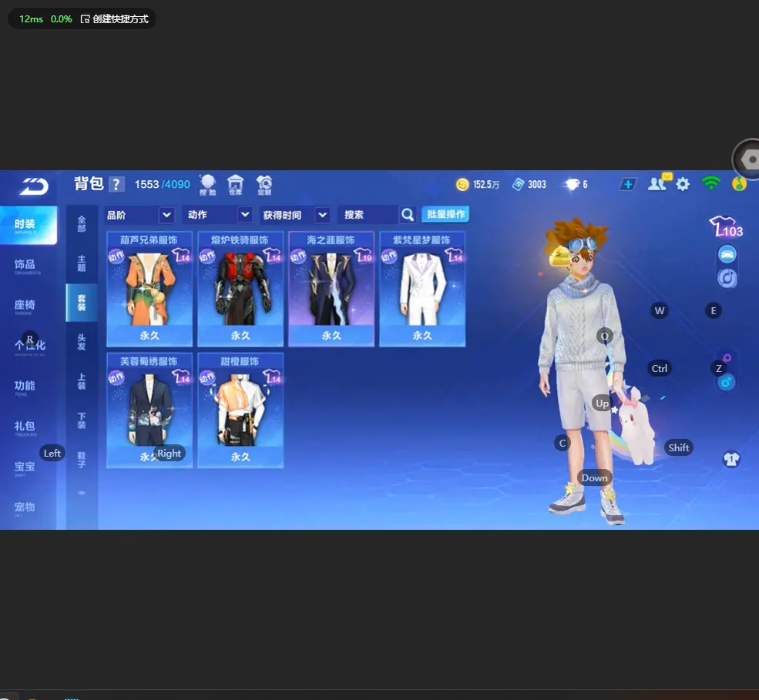Click the blue plus recharge icon
This screenshot has width=759, height=700.
[628, 184]
